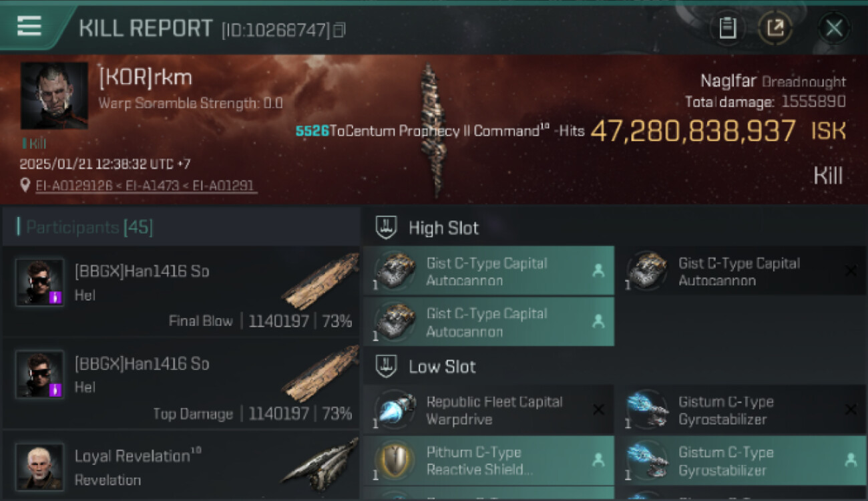The height and width of the screenshot is (501, 868).
Task: Select highlighted Gistum C-Type Gyrostabilizer item
Action: (x=740, y=461)
